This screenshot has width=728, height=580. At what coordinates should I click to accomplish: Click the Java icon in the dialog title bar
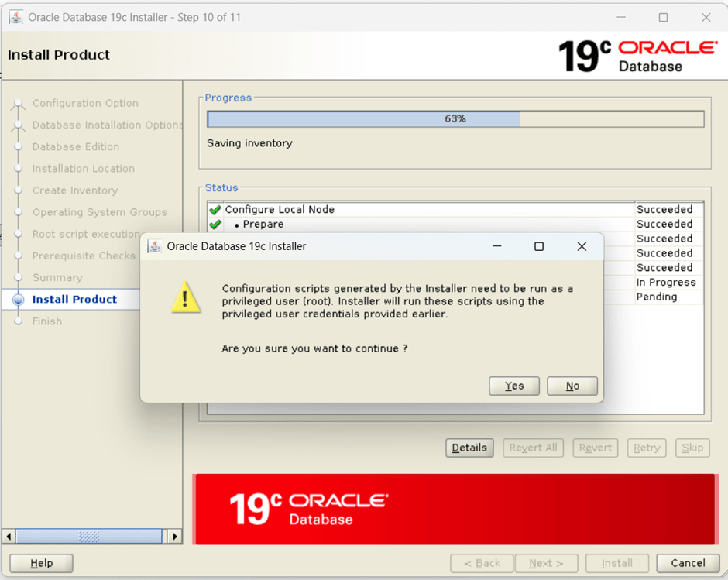tap(155, 246)
